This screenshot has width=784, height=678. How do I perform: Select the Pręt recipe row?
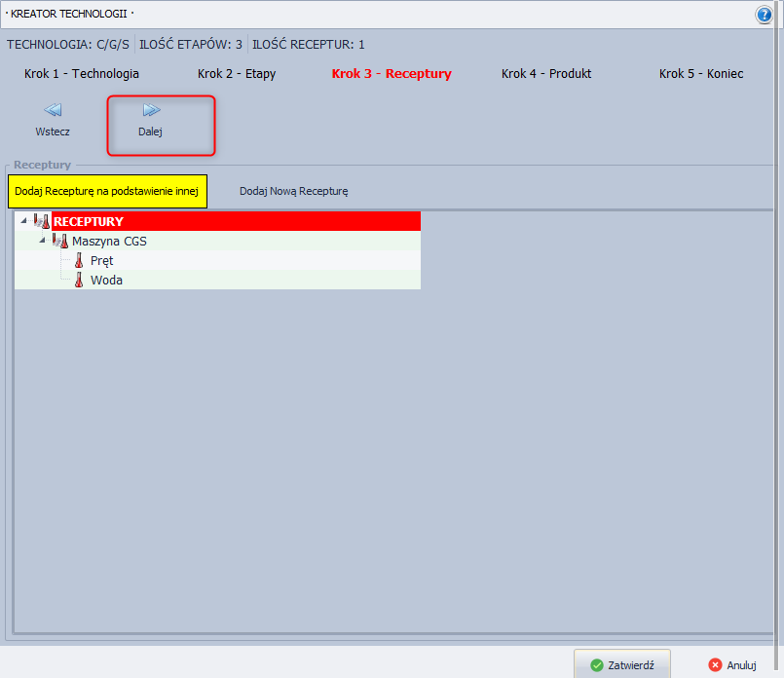[217, 260]
